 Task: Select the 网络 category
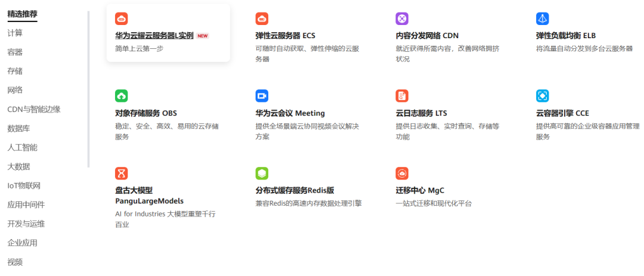[15, 91]
